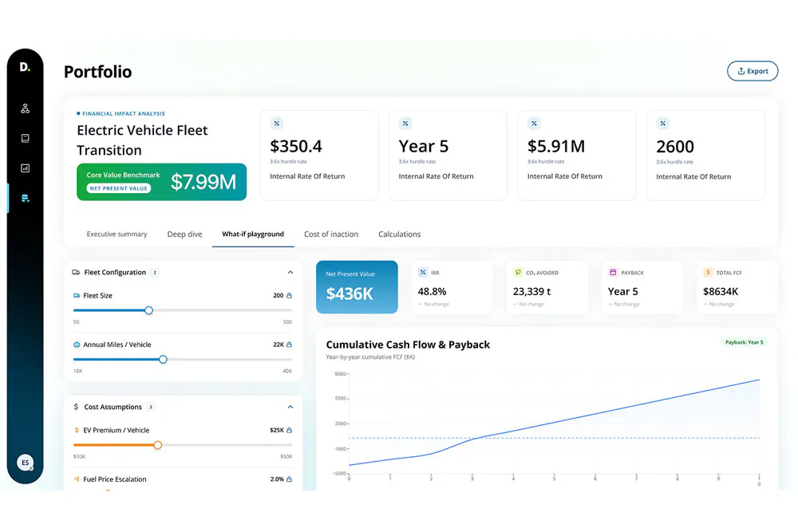The image size is (798, 532).
Task: Click the EV Premium value $25K
Action: point(277,430)
